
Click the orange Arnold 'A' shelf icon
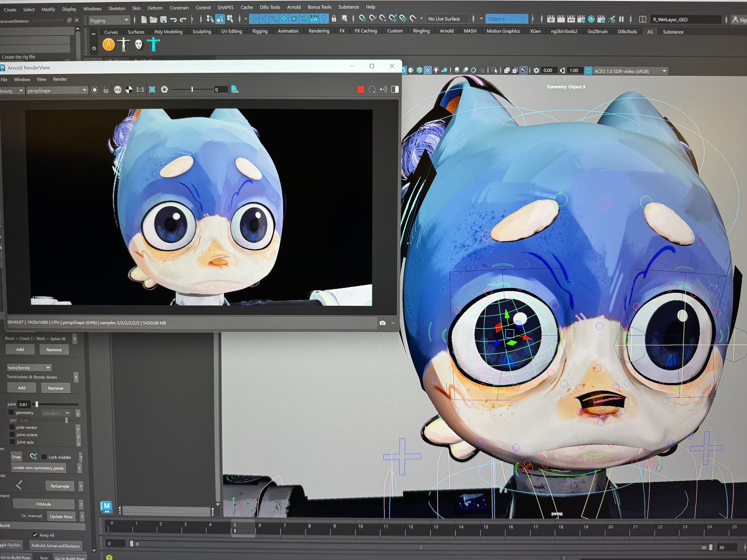109,45
